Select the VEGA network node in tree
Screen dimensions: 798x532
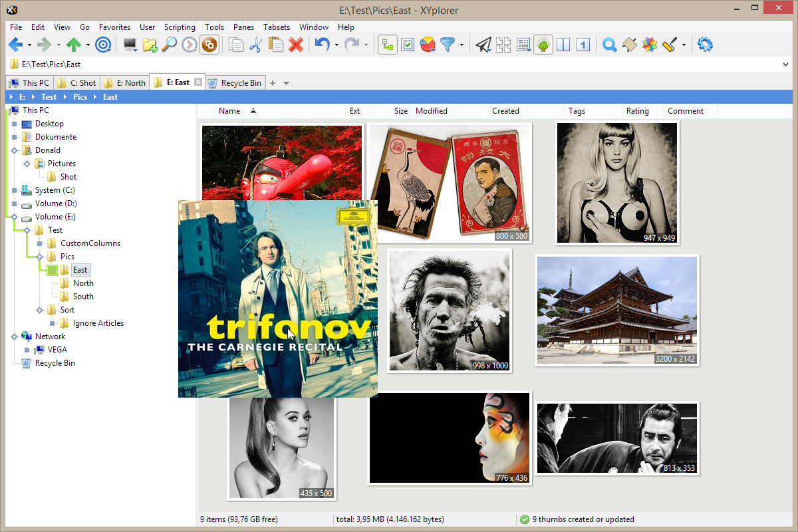(x=57, y=350)
